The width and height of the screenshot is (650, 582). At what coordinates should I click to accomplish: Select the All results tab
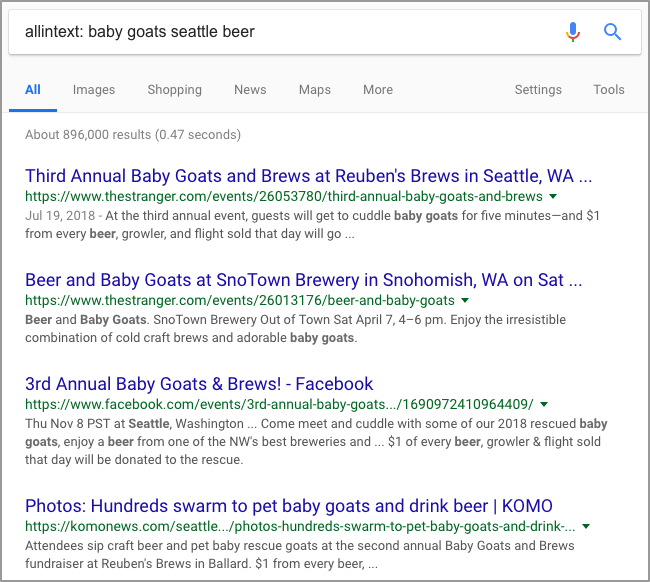tap(33, 90)
